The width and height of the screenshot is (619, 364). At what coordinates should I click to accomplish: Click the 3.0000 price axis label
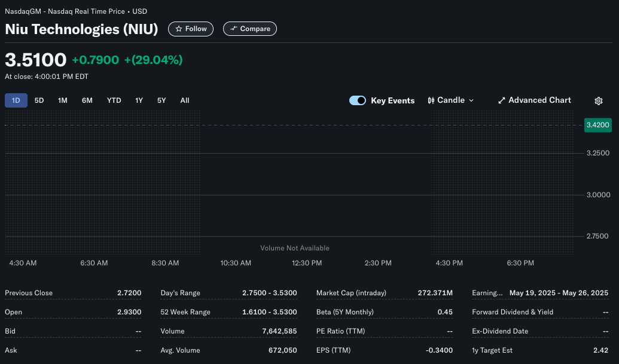(x=598, y=195)
